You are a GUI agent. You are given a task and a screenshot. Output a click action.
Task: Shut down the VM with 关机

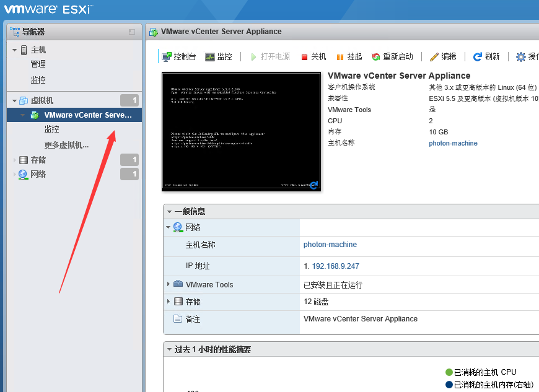(313, 56)
